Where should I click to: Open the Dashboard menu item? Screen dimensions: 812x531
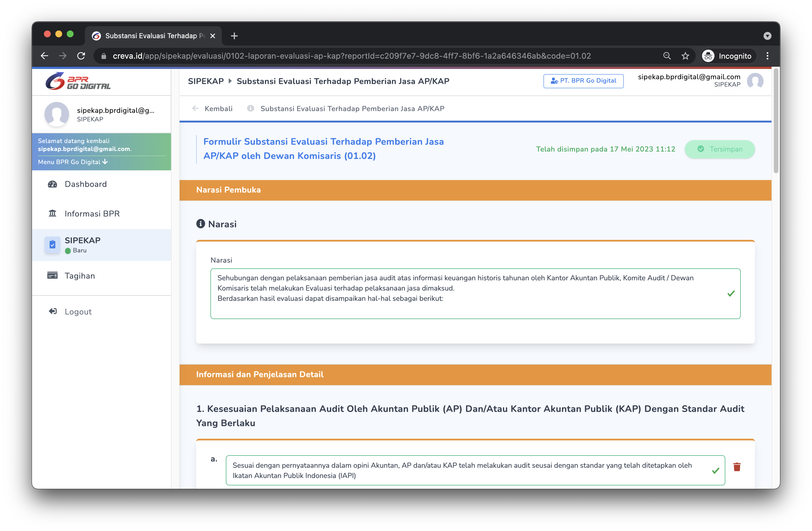click(x=102, y=184)
